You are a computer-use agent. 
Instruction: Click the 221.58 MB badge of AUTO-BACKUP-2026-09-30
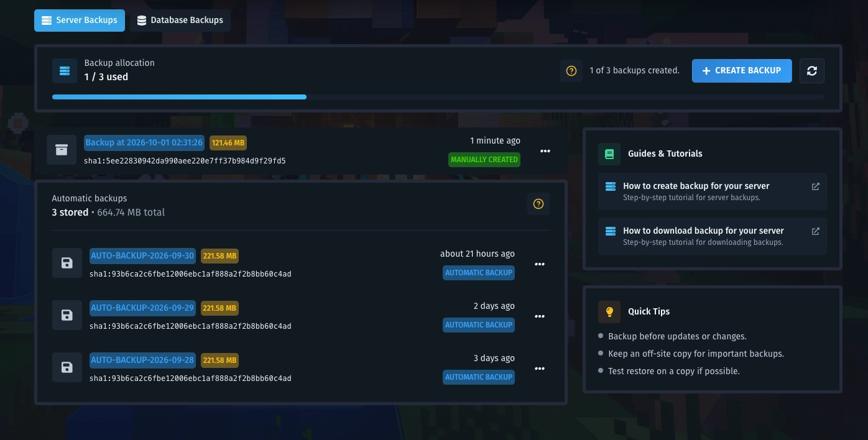tap(219, 255)
